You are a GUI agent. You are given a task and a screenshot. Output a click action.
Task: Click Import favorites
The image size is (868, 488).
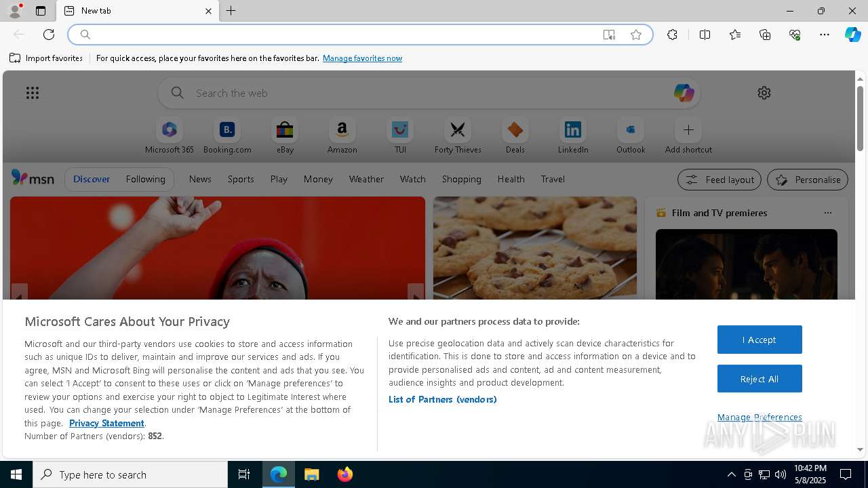46,58
